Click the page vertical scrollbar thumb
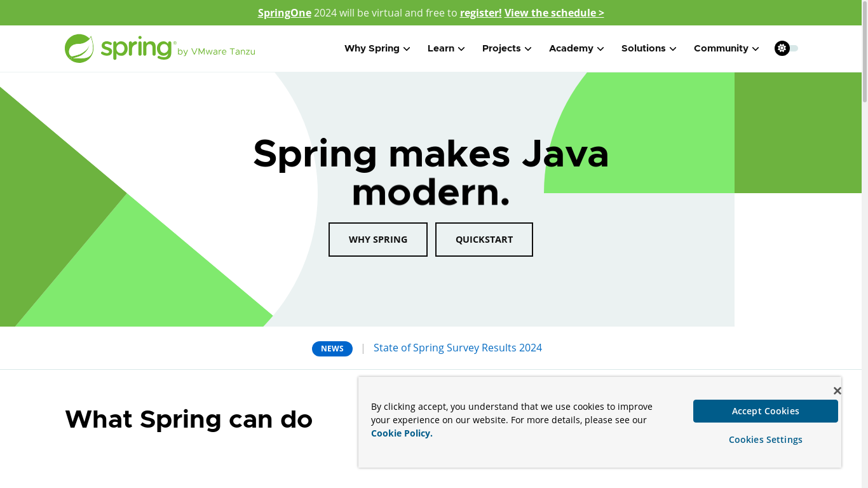Screen dimensions: 868x488 [865, 51]
